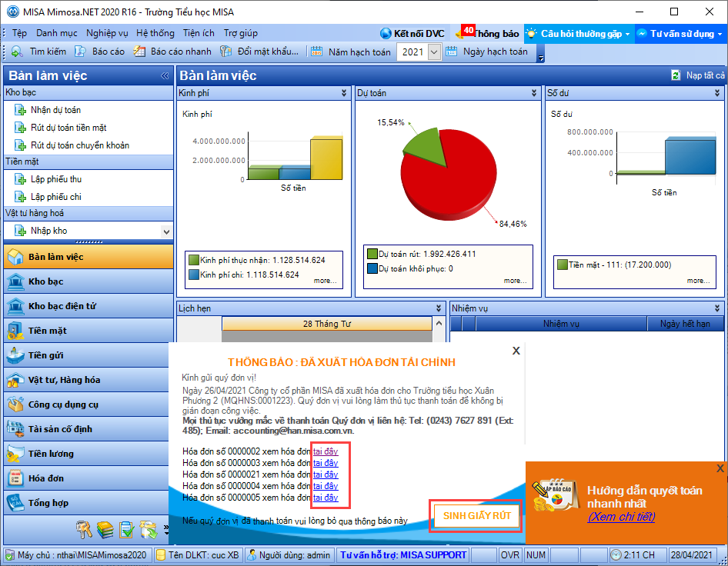Screen dimensions: 728x566
Task: Collapse the Số dư panel
Action: [x=717, y=93]
